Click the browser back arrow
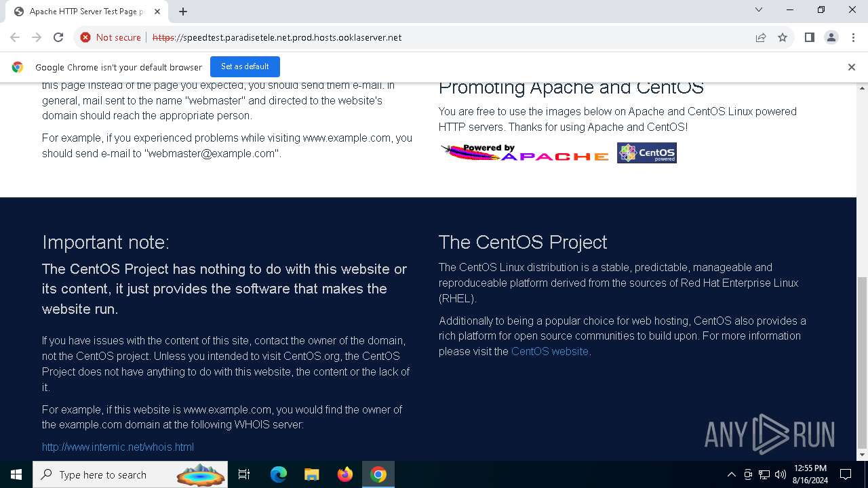The height and width of the screenshot is (488, 868). [15, 37]
